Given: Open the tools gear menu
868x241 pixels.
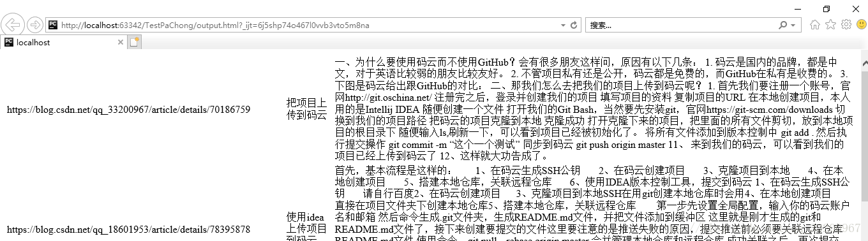Looking at the screenshot, I should point(846,25).
